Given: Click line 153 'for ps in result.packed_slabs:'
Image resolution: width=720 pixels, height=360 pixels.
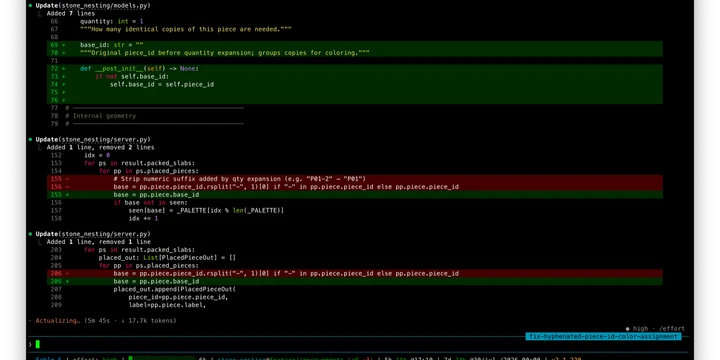Looking at the screenshot, I should coord(140,163).
